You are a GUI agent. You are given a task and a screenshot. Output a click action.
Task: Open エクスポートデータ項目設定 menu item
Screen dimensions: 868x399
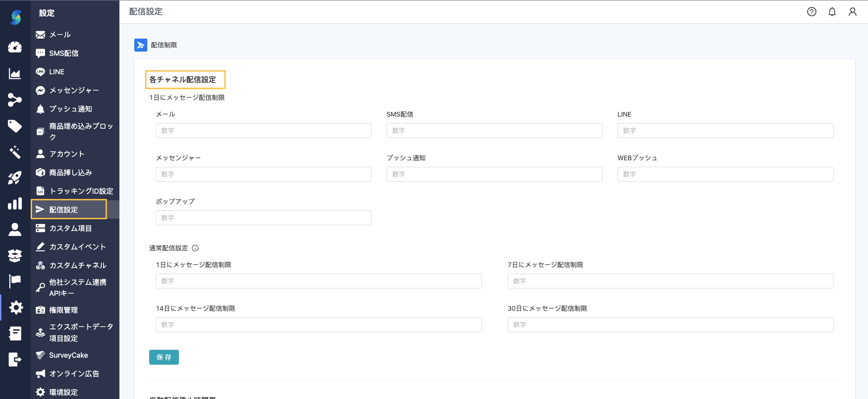[75, 332]
